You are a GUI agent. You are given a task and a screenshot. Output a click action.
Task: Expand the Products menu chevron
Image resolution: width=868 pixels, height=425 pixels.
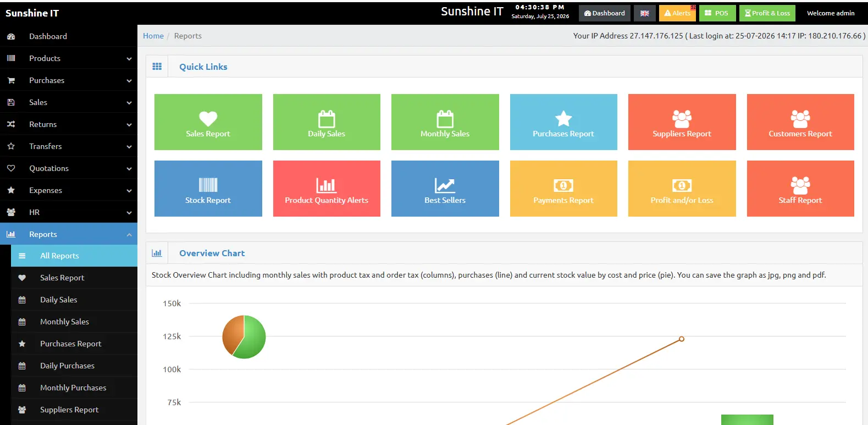129,59
